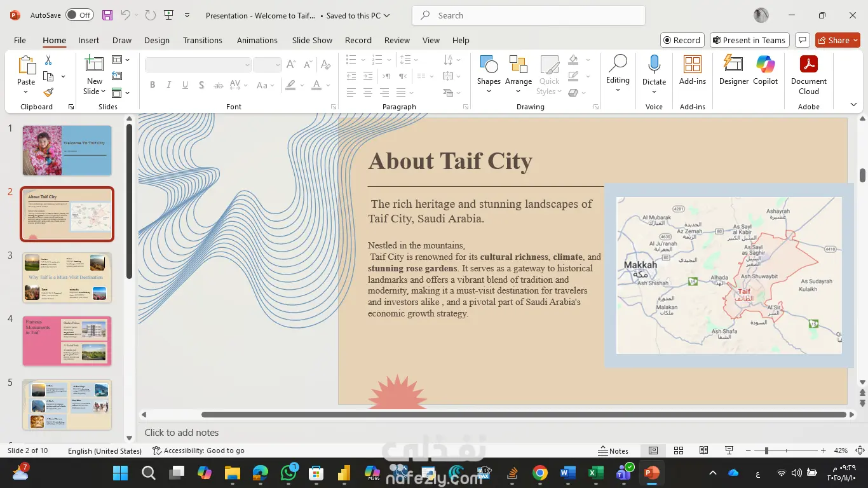
Task: Open the Transitions tab
Action: tap(202, 40)
